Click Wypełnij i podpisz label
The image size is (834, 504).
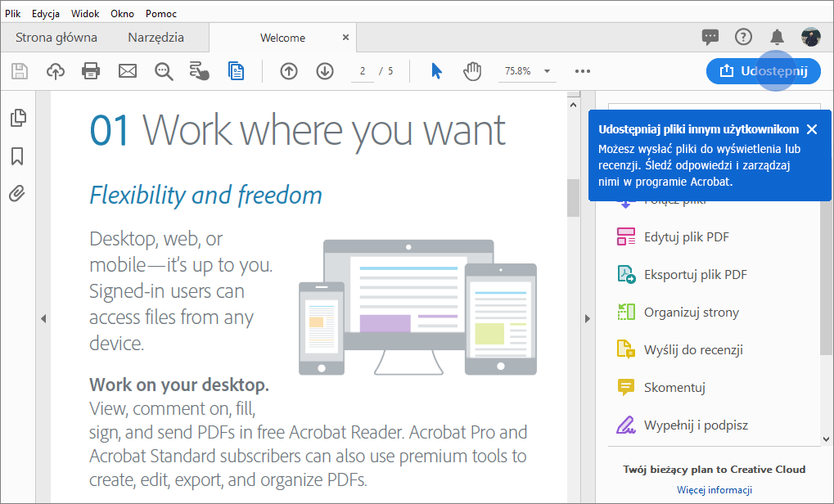pos(697,425)
